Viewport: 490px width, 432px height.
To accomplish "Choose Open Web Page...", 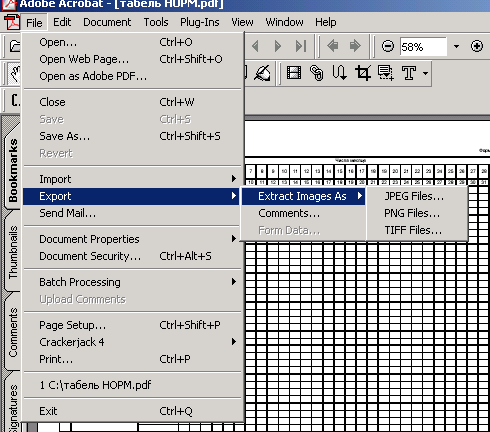I will tap(131, 59).
